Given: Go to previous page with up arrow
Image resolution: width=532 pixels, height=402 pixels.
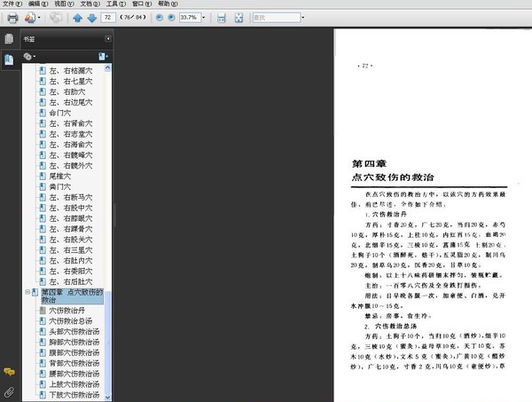Looking at the screenshot, I should click(77, 18).
